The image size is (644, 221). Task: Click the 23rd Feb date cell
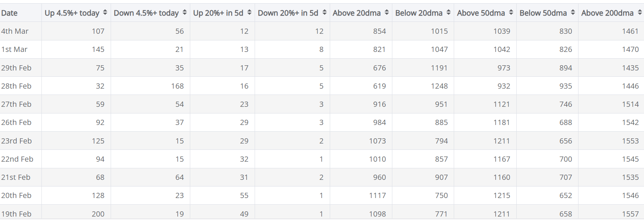coord(17,141)
